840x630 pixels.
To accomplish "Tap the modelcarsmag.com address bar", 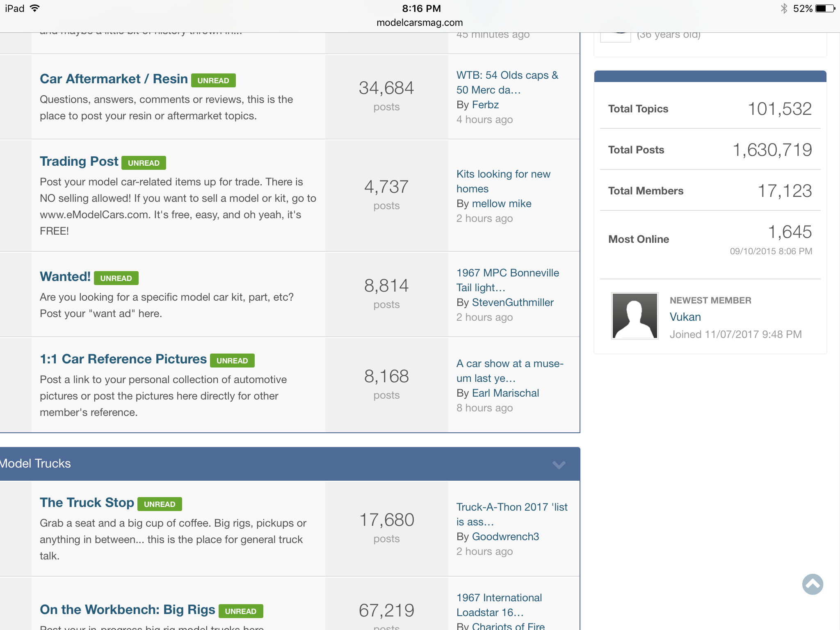I will (x=420, y=23).
